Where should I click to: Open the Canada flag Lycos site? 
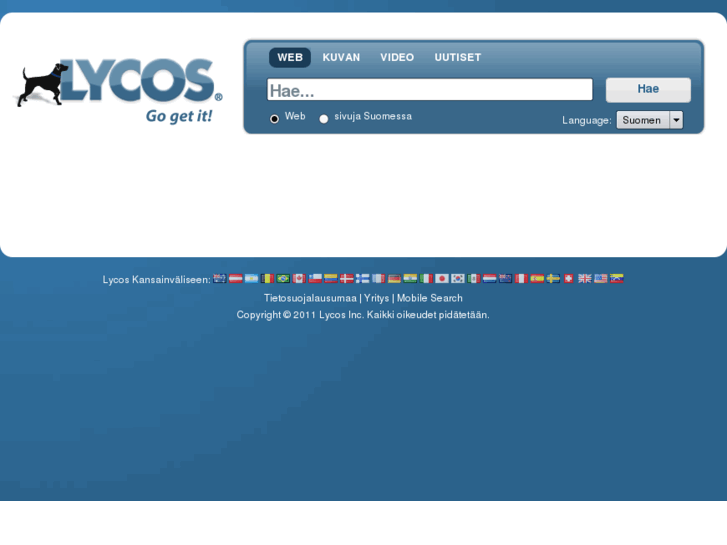coord(299,278)
